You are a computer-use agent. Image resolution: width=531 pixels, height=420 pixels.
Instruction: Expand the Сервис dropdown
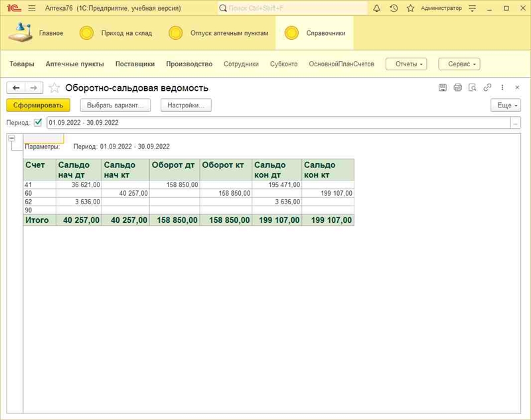click(x=459, y=64)
